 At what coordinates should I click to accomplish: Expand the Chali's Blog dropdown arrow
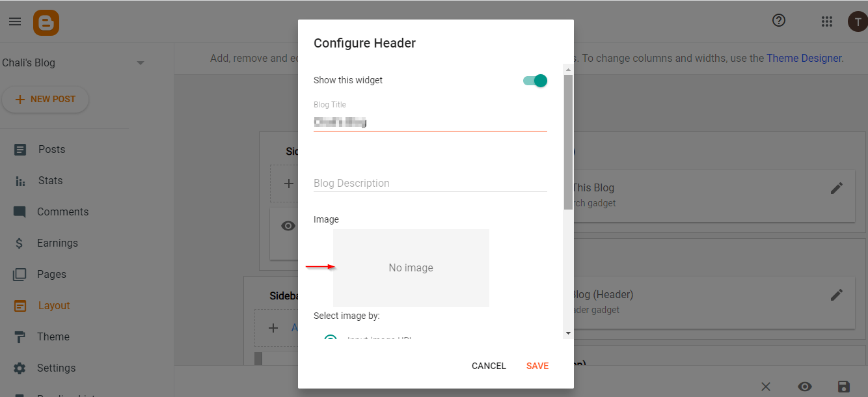(141, 63)
